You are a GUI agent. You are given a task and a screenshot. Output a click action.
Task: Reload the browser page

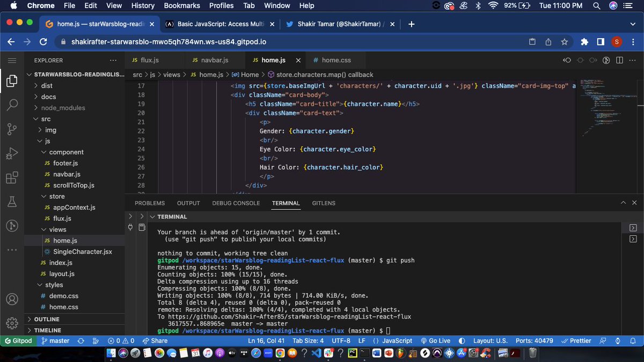pos(44,41)
